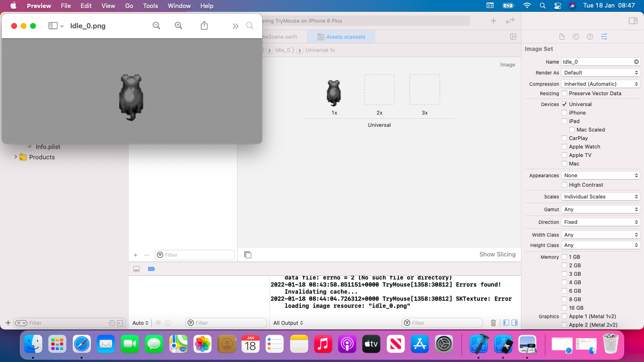Click the empty 2x image slot
Image resolution: width=644 pixels, height=362 pixels.
coord(380,90)
